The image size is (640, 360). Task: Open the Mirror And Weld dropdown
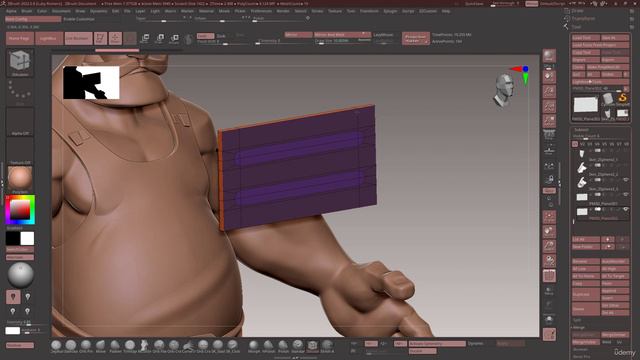(342, 35)
